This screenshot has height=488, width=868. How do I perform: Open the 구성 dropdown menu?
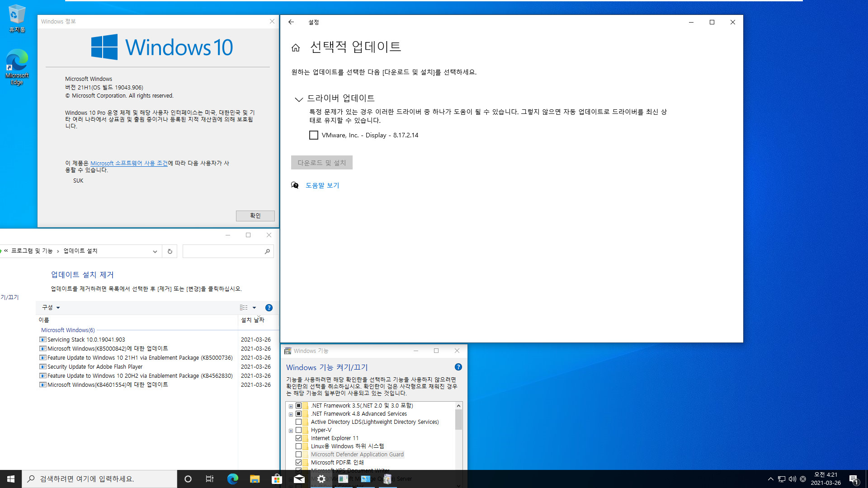(51, 308)
